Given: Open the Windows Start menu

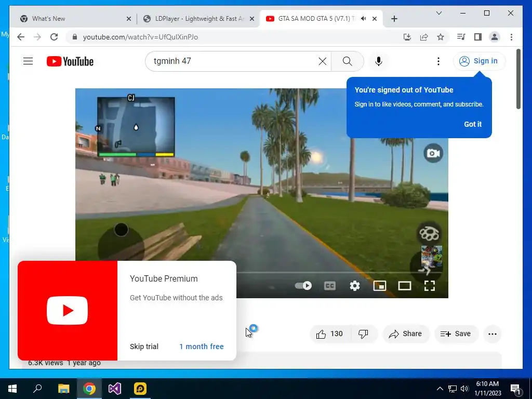Looking at the screenshot, I should coord(12,389).
